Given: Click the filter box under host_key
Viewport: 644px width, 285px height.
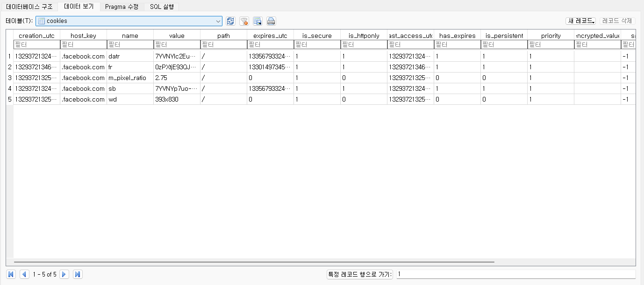Looking at the screenshot, I should (x=83, y=44).
